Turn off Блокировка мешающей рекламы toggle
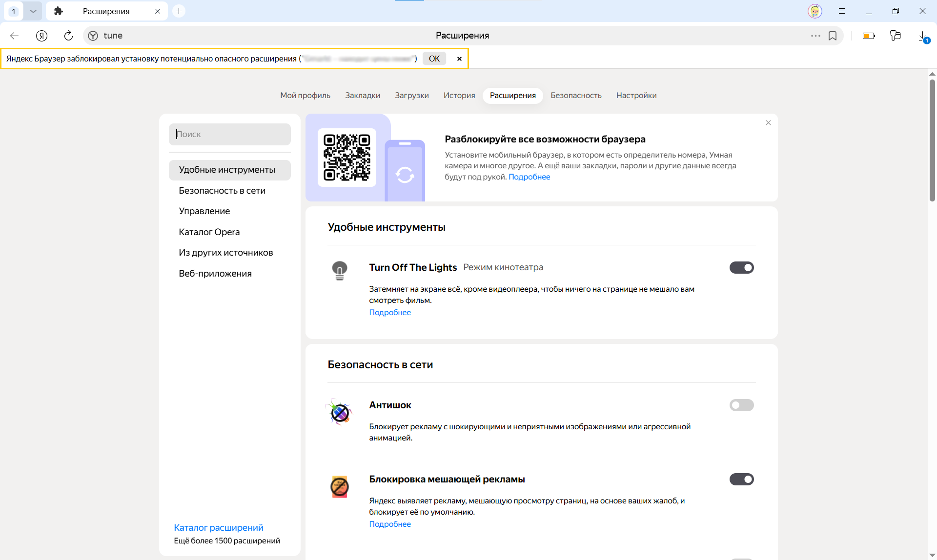Viewport: 937px width, 560px height. (x=741, y=479)
